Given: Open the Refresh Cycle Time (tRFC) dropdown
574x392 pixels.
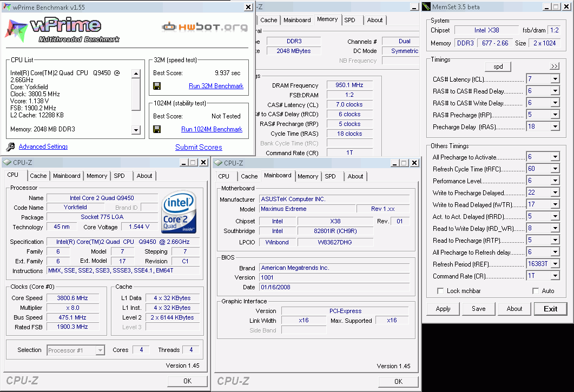Looking at the screenshot, I should (555, 169).
